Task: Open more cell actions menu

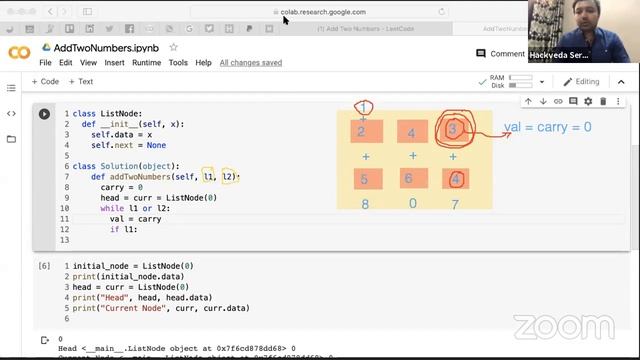Action: tap(618, 101)
